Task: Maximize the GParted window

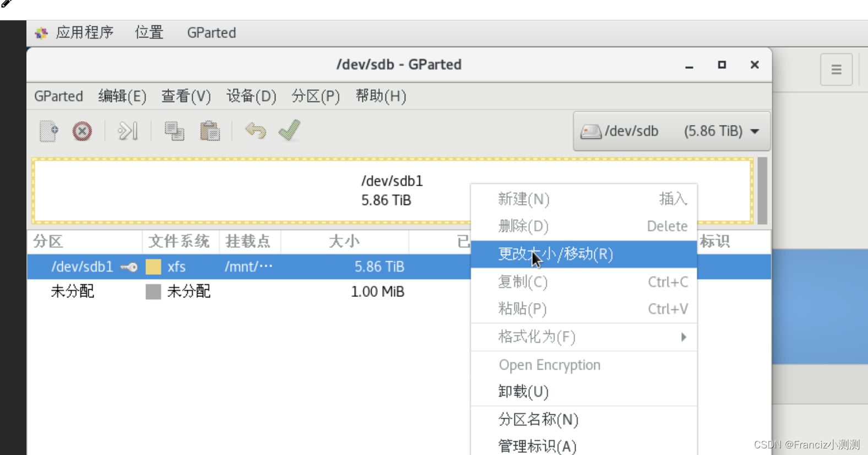Action: click(x=722, y=65)
